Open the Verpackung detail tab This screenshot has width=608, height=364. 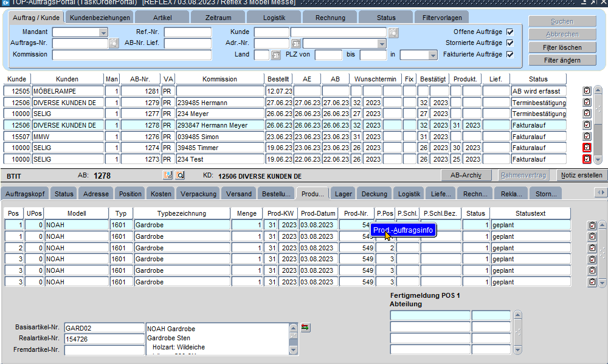(199, 194)
